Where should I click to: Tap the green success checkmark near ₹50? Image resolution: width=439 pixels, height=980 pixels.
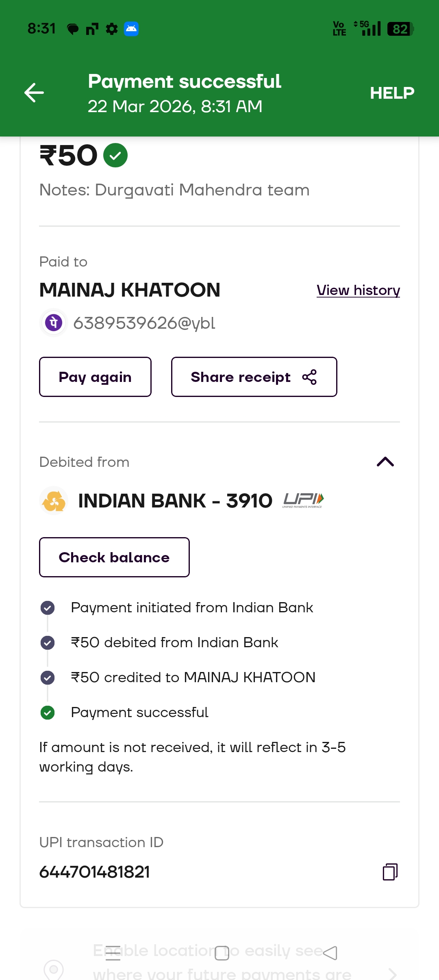tap(115, 155)
